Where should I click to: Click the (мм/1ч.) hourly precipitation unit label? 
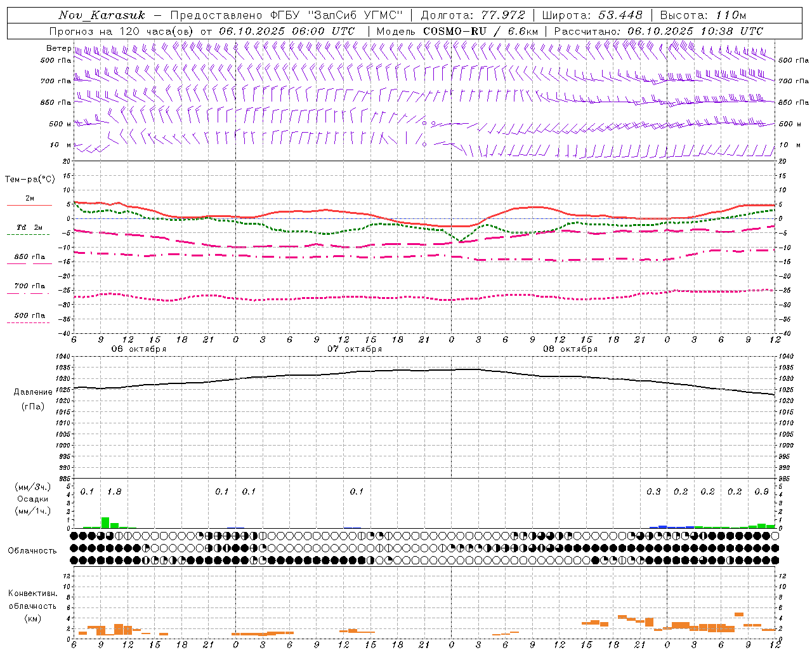32,511
